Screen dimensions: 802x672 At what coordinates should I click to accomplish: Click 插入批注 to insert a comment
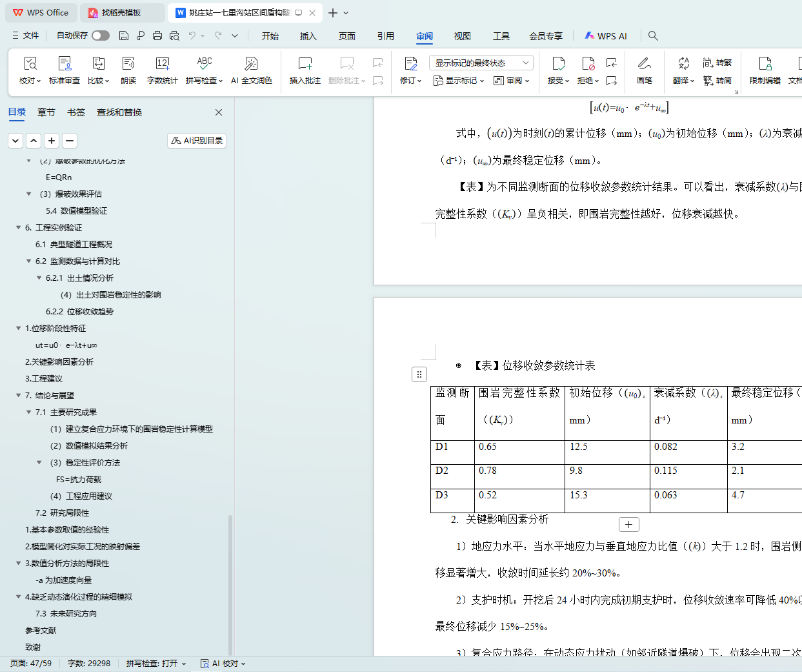[x=305, y=70]
